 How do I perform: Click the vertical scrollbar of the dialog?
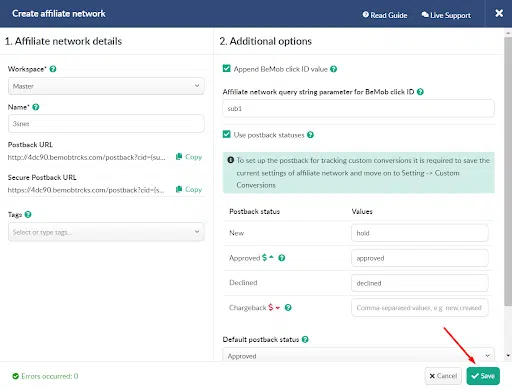(508, 170)
